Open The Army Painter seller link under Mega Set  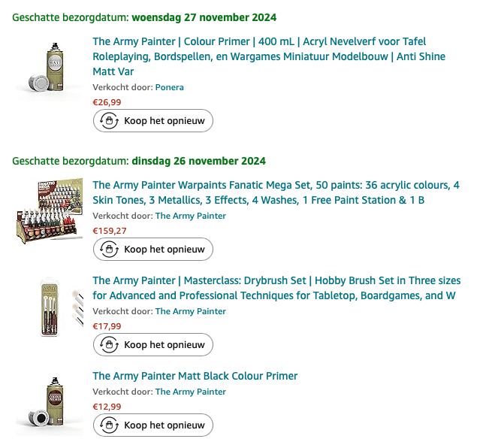coord(191,216)
